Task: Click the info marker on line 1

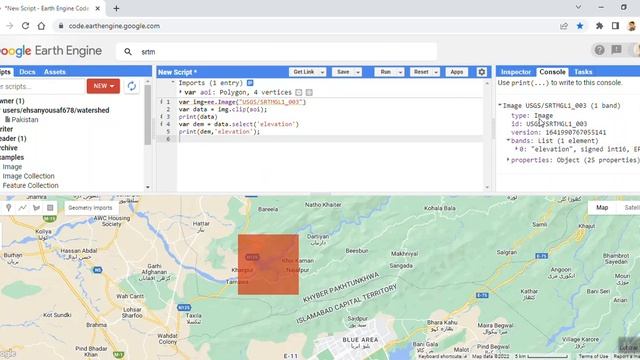Action: [161, 102]
